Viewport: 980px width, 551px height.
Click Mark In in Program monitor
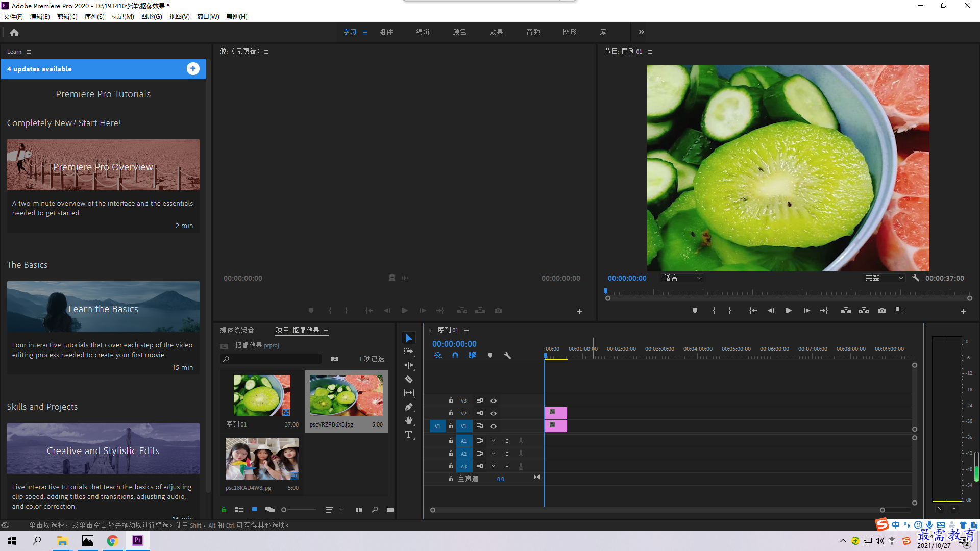point(714,311)
